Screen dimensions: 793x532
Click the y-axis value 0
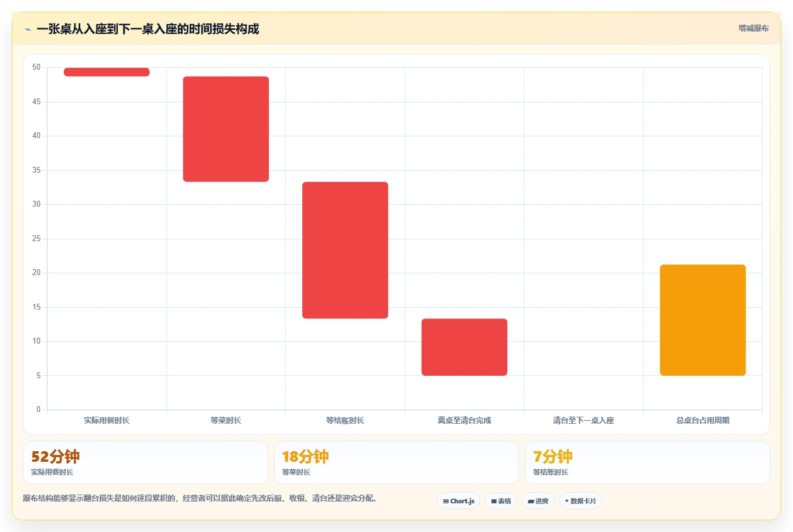39,410
